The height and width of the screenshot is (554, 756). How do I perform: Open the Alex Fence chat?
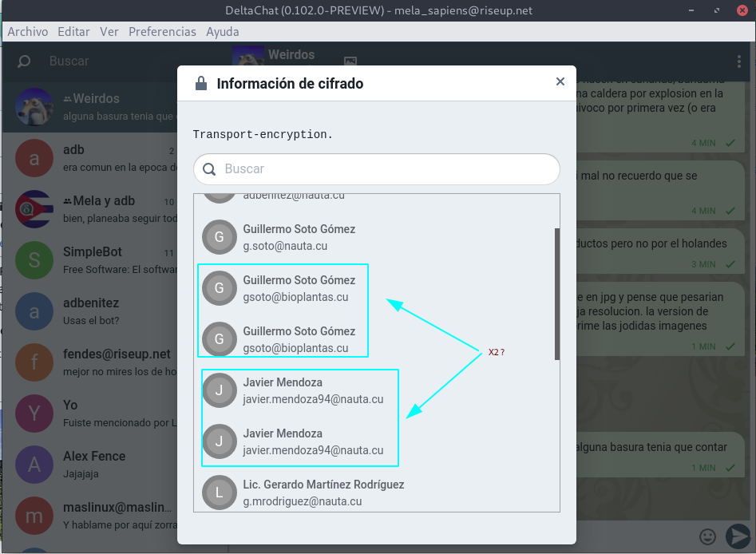tap(91, 465)
